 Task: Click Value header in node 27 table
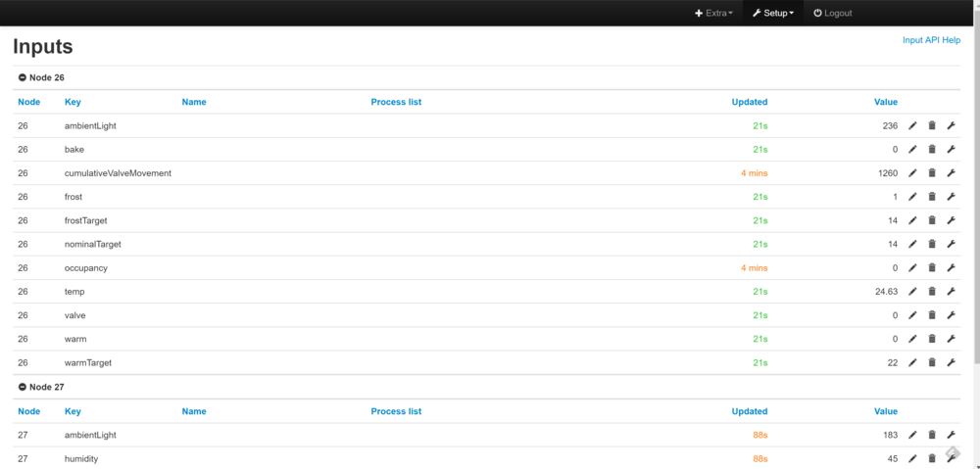[x=886, y=411]
